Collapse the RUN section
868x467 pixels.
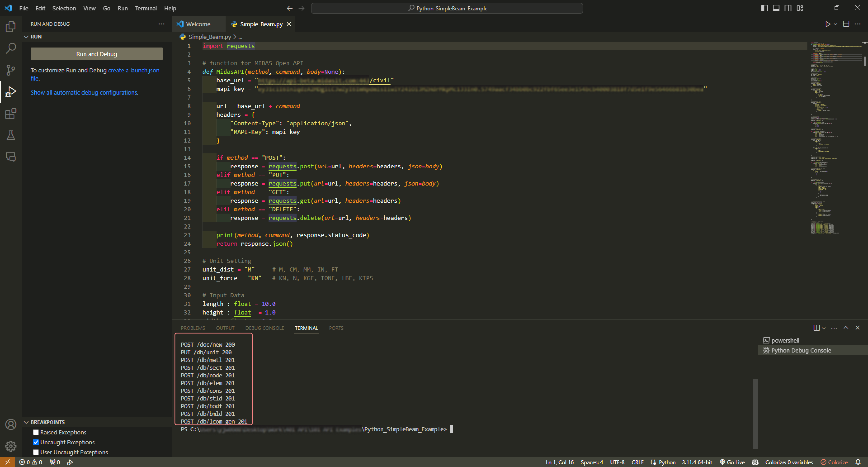pyautogui.click(x=26, y=36)
